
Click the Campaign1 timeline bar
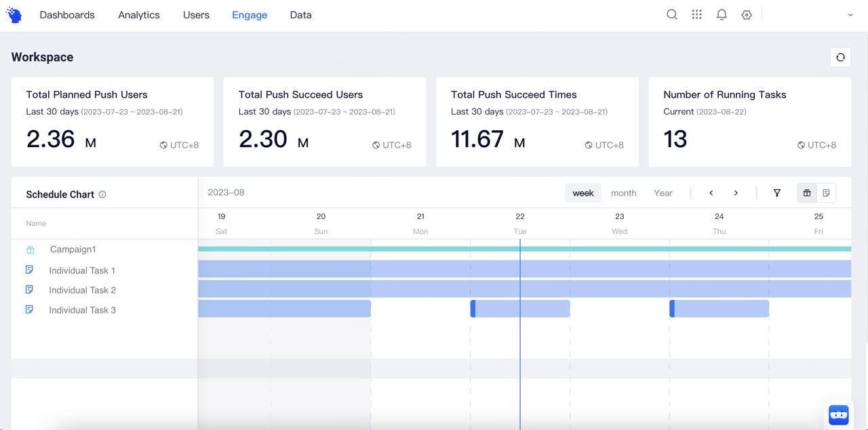[x=475, y=249]
